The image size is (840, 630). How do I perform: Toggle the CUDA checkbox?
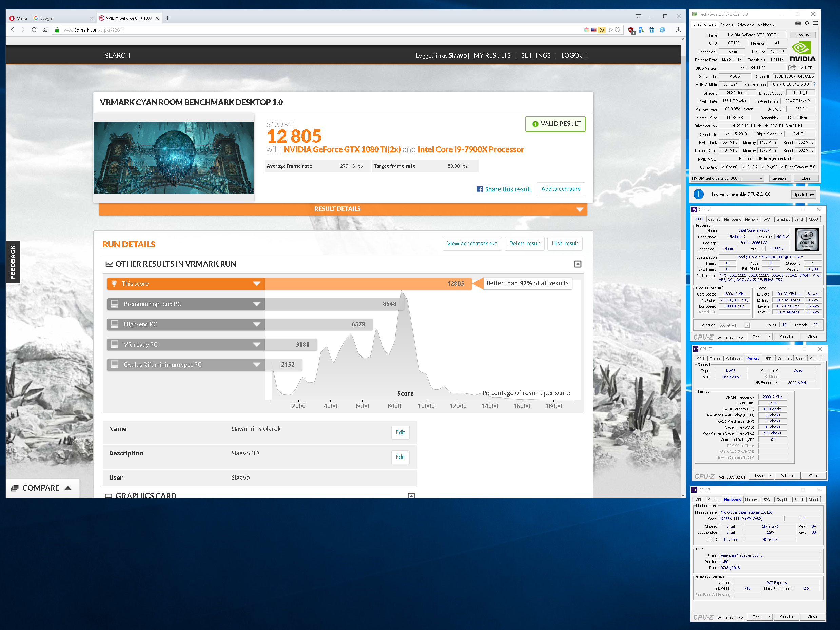744,167
